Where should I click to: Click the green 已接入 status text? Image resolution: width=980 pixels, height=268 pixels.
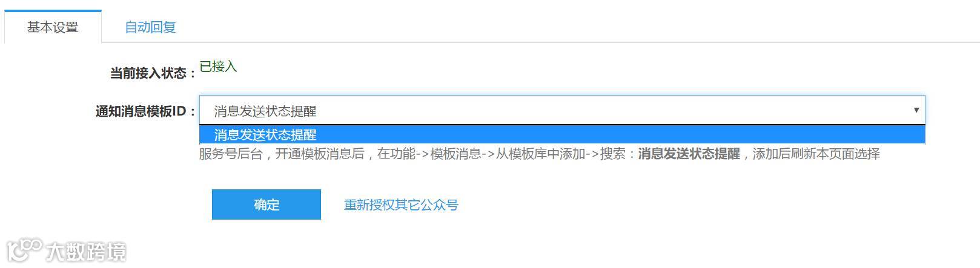[x=218, y=67]
